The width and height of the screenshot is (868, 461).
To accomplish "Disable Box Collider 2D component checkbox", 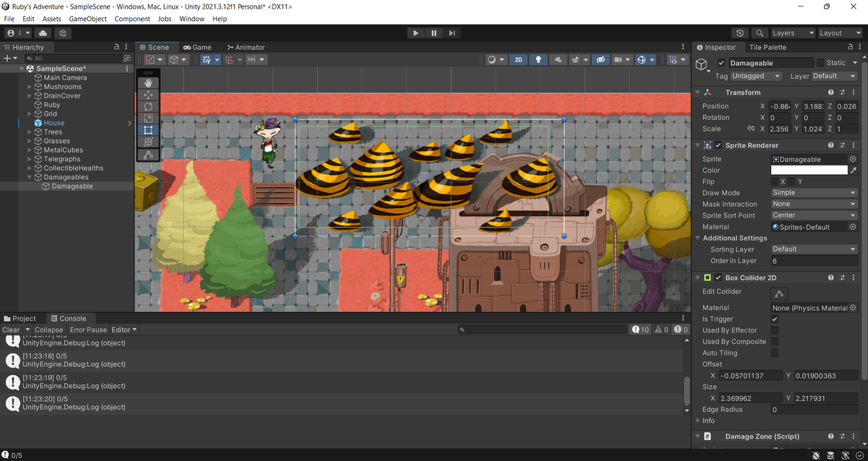I will coord(718,277).
